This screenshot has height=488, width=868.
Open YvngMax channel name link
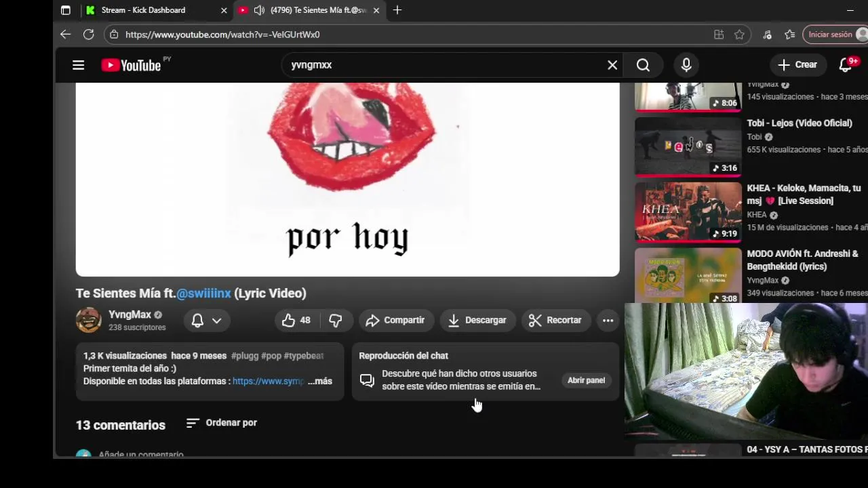(130, 314)
